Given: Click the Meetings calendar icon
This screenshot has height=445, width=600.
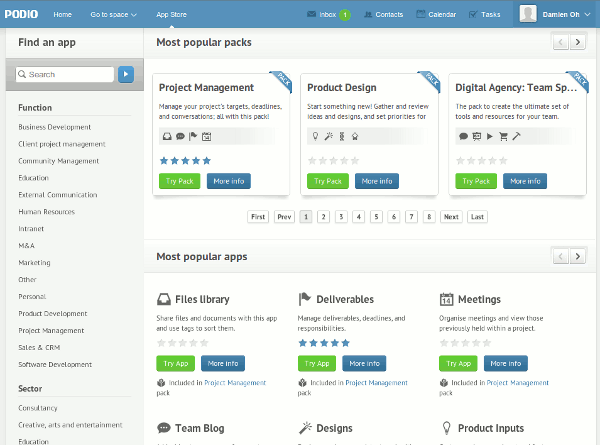Looking at the screenshot, I should 447,299.
